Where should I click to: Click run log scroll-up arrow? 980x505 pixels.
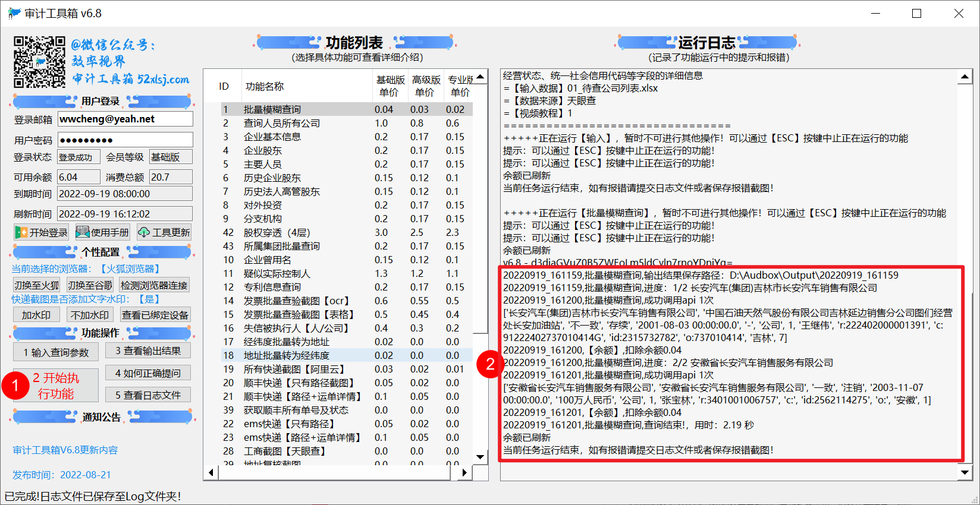point(965,77)
